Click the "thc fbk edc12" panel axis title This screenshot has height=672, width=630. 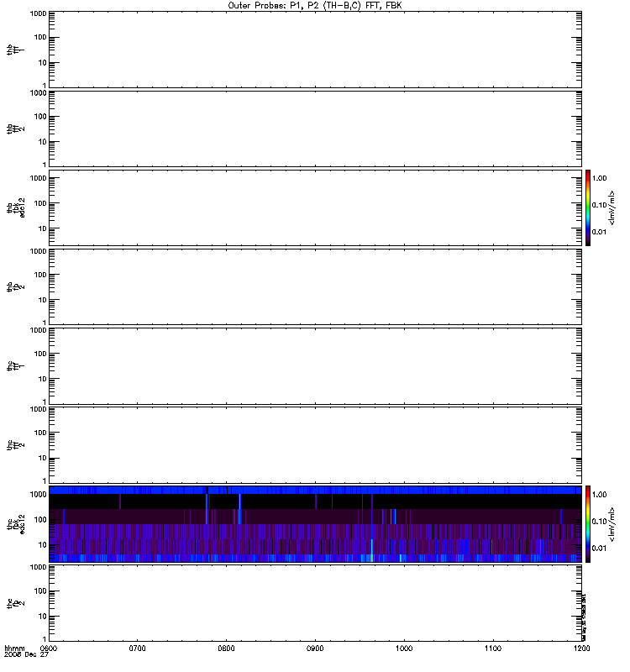[15, 524]
